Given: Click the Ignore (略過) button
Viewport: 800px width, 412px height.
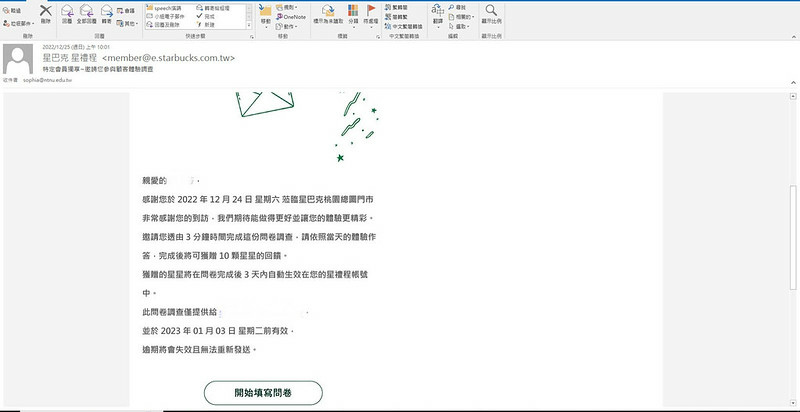Looking at the screenshot, I should pyautogui.click(x=12, y=10).
